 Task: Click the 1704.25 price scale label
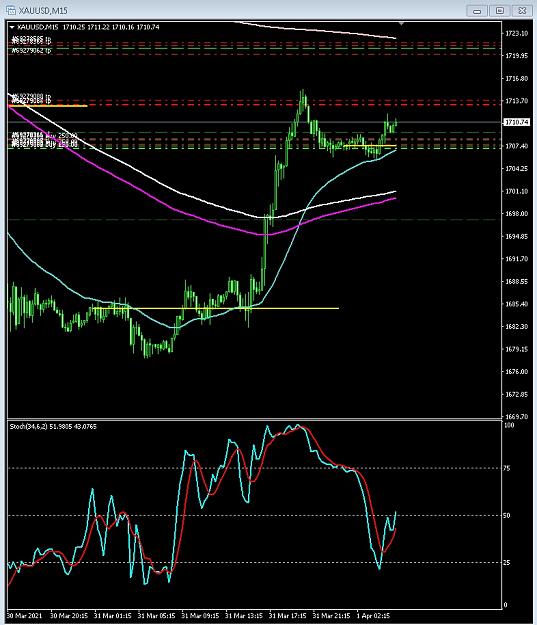coord(516,169)
